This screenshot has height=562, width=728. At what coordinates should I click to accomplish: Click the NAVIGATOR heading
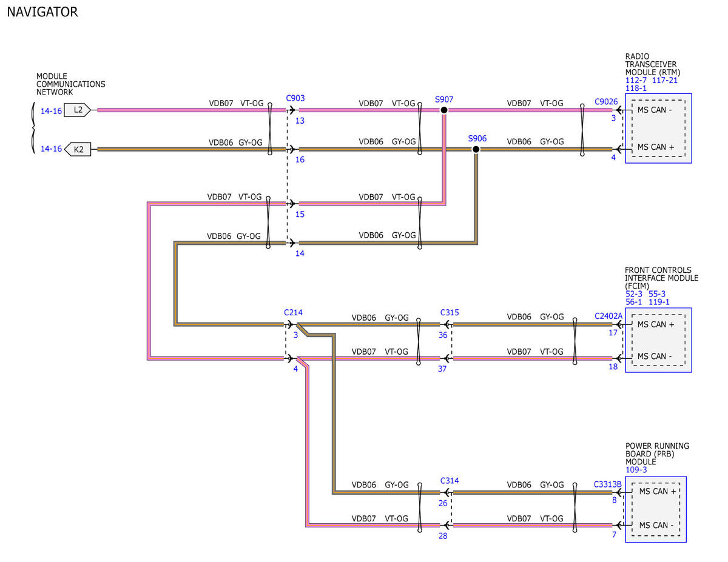(x=42, y=12)
